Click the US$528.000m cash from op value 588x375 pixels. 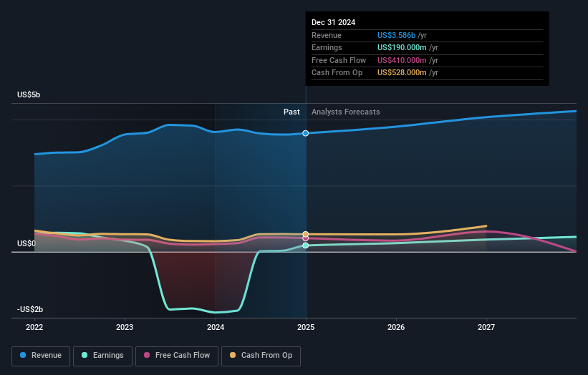[x=402, y=73]
